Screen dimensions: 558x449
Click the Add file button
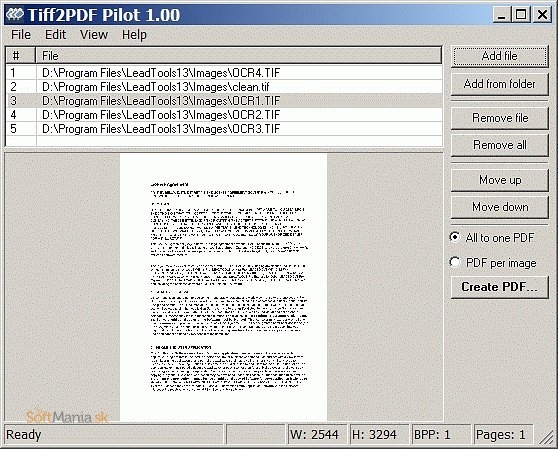pyautogui.click(x=500, y=56)
